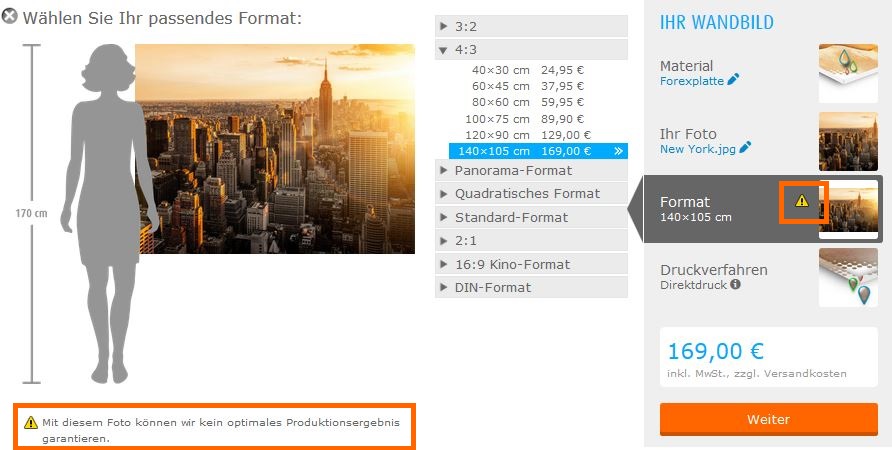Click warning icon in bottom notice

(31, 423)
